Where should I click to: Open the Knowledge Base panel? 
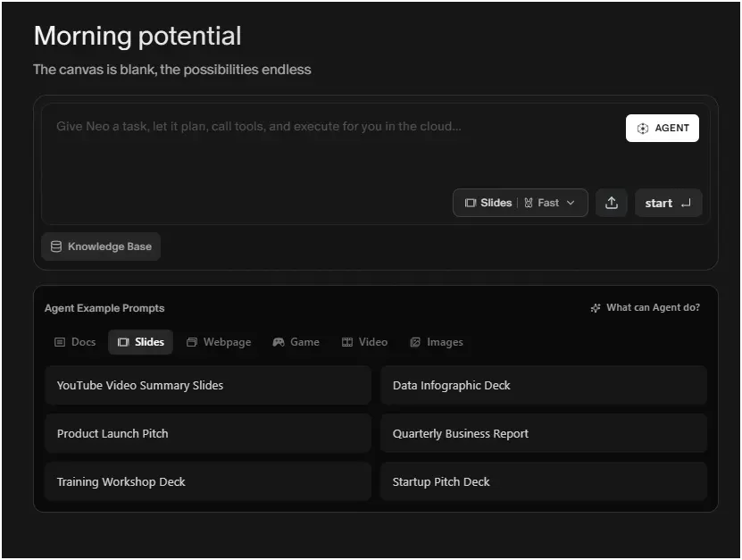pyautogui.click(x=101, y=247)
